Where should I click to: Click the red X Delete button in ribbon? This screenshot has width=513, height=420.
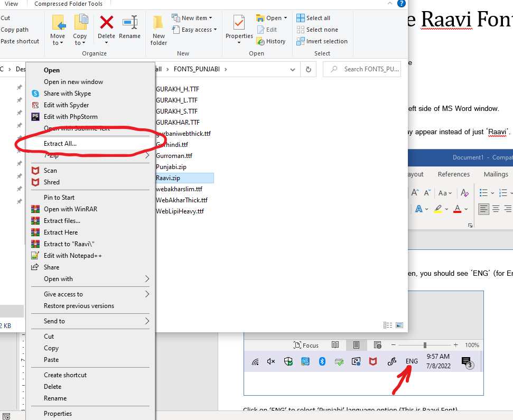point(106,30)
